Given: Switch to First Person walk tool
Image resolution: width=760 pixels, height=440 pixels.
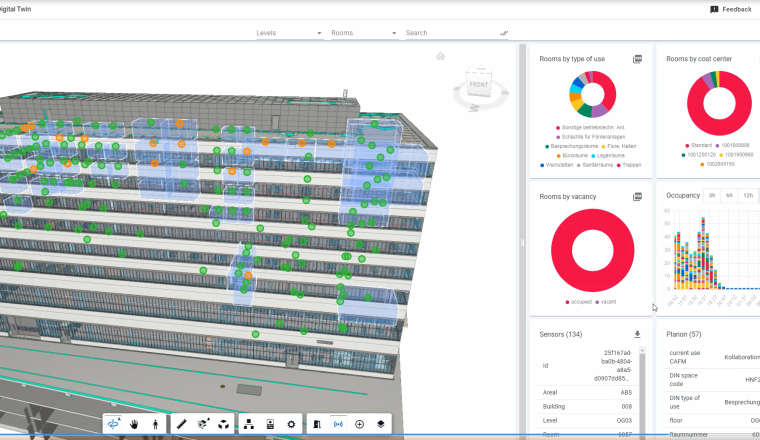Looking at the screenshot, I should point(155,424).
